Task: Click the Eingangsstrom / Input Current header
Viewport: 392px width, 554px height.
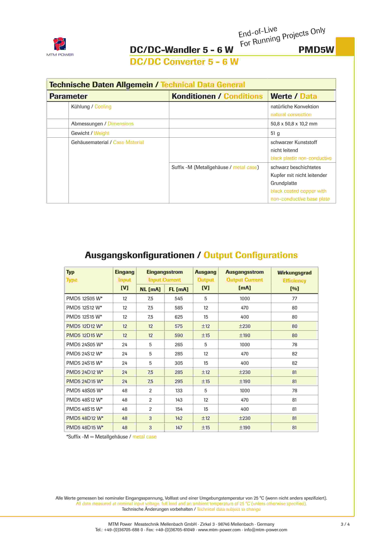Action: tap(164, 276)
